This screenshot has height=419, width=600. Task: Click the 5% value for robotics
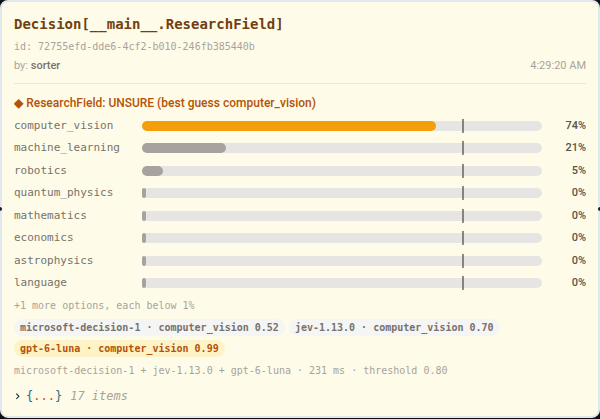[x=579, y=170]
